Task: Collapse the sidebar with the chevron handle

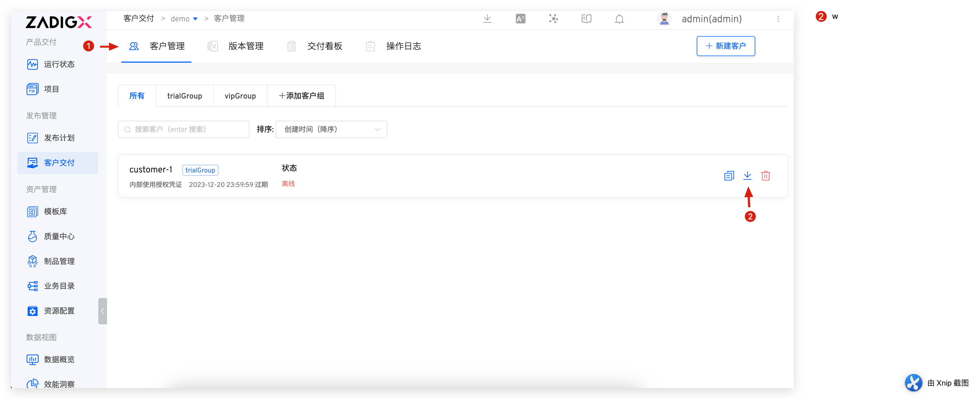Action: (102, 311)
